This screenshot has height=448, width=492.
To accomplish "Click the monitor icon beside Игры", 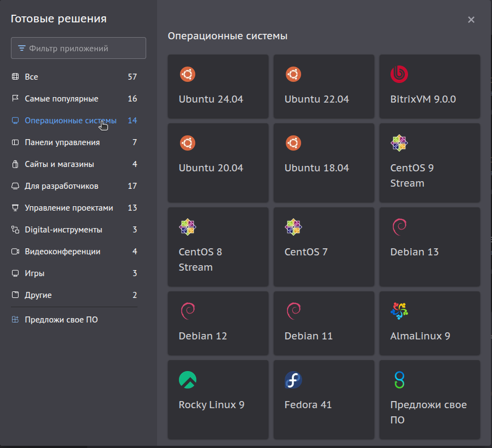I will (x=15, y=273).
